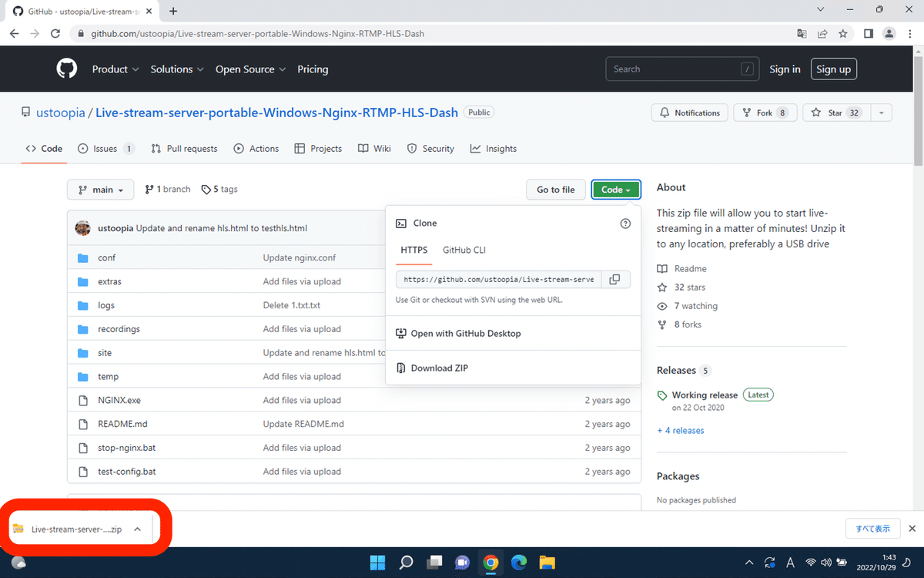Screen dimensions: 924x578
Task: Open Chrome side panel icon
Action: coord(869,34)
